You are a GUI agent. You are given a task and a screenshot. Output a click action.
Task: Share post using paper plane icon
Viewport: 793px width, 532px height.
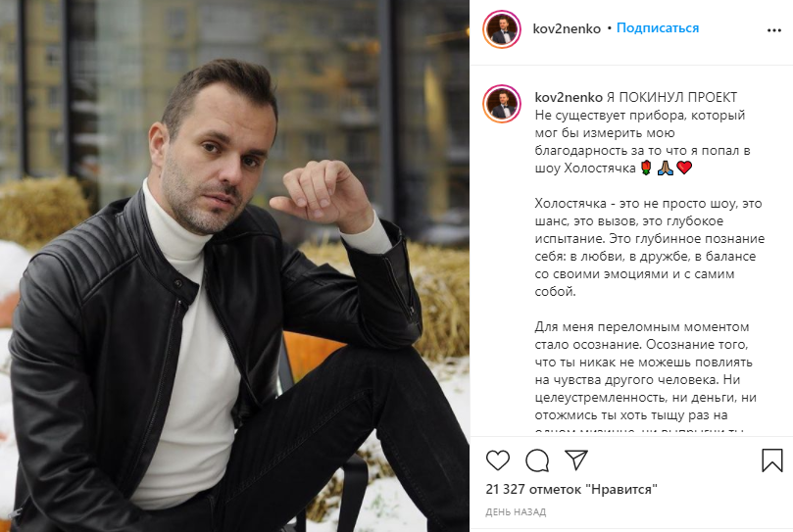pyautogui.click(x=576, y=459)
